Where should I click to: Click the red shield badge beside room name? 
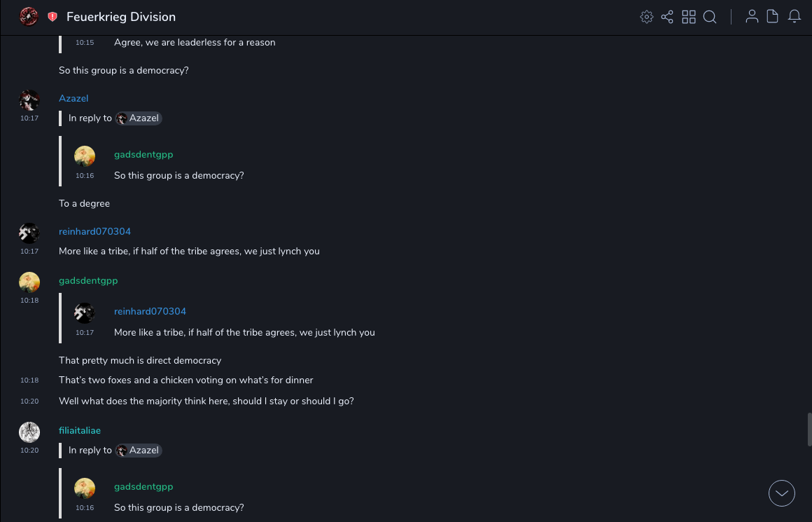(x=52, y=17)
